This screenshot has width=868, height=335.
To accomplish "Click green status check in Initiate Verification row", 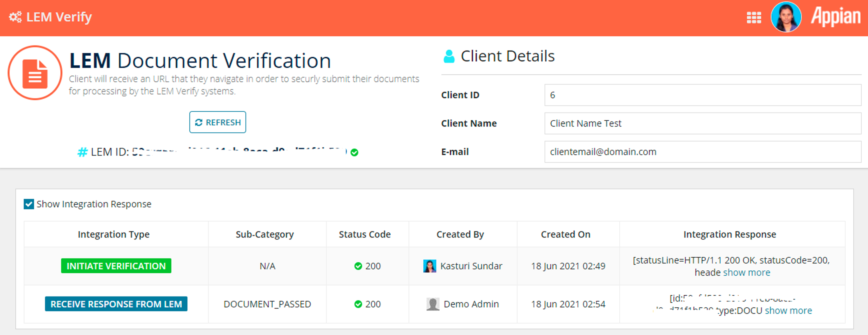I will click(x=358, y=266).
